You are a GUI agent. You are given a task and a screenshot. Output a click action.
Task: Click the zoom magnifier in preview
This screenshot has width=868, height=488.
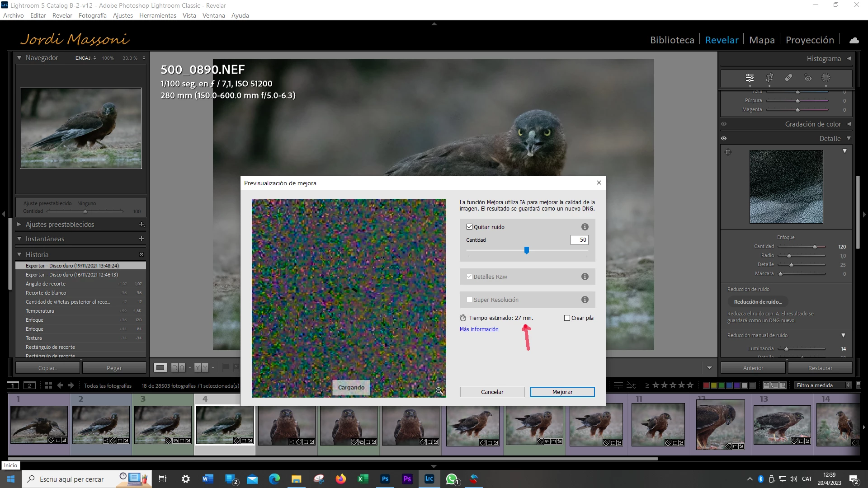pos(439,391)
